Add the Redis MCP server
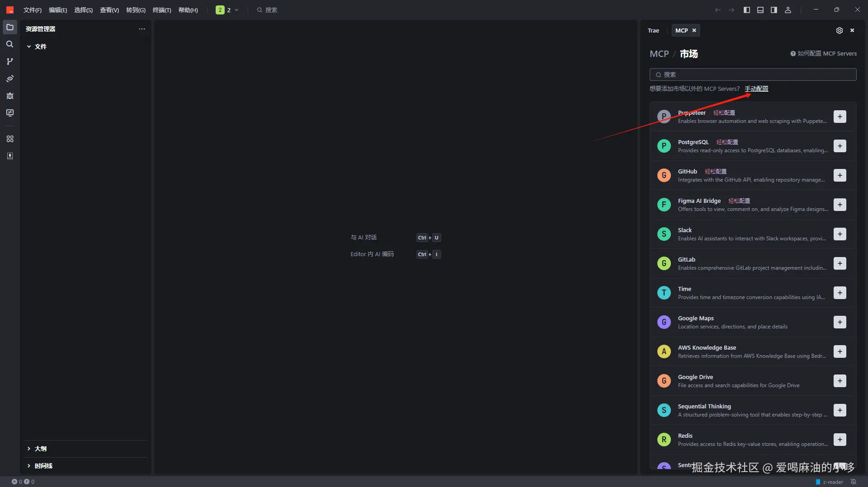 [840, 440]
